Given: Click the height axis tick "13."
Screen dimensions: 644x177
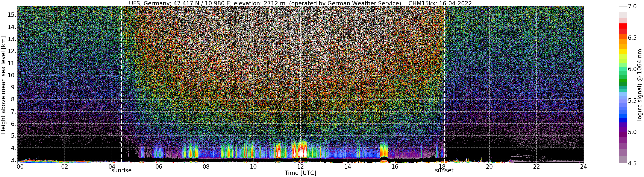Looking at the screenshot, I should coord(12,39).
